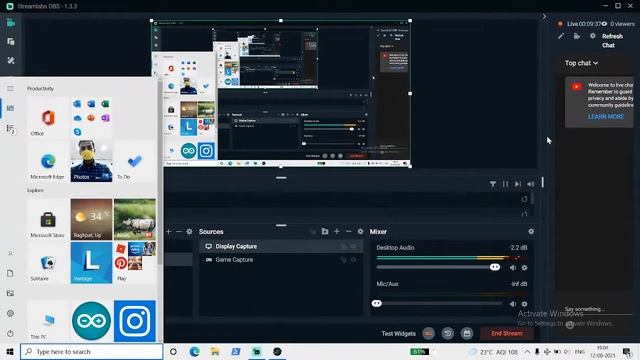Open the Photos tile
Image resolution: width=640 pixels, height=360 pixels.
coord(91,161)
